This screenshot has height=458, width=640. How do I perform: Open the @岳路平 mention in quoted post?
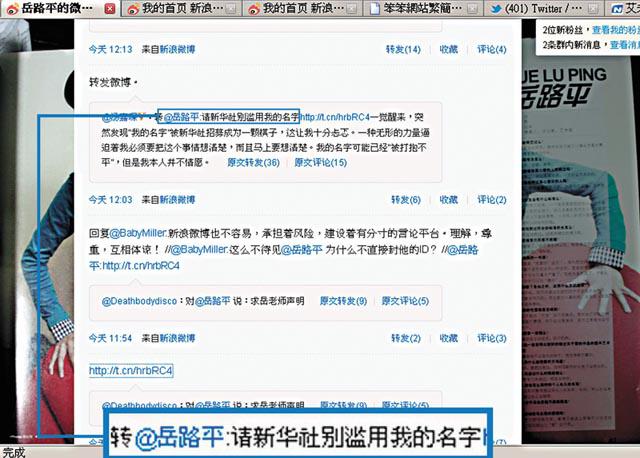(181, 117)
